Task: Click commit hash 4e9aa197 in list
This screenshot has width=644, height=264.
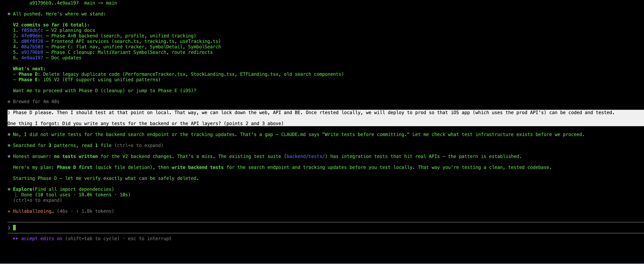Action: tap(32, 58)
